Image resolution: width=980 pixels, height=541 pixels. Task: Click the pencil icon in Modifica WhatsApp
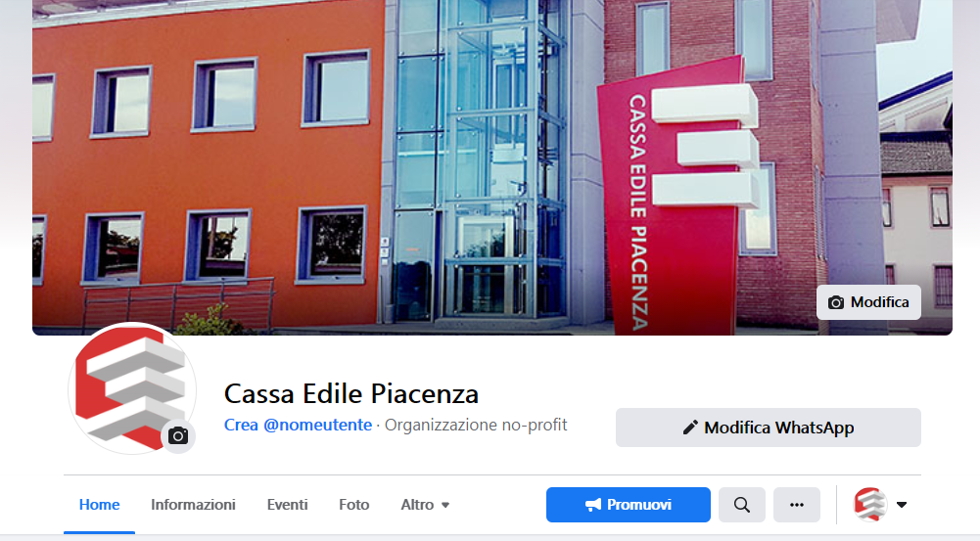690,428
